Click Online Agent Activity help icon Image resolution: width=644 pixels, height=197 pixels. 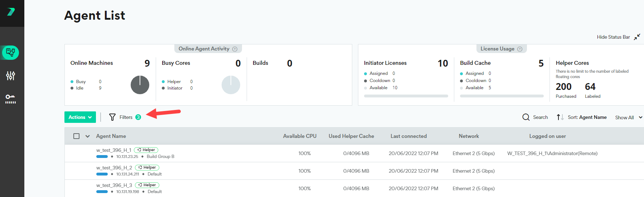(235, 49)
